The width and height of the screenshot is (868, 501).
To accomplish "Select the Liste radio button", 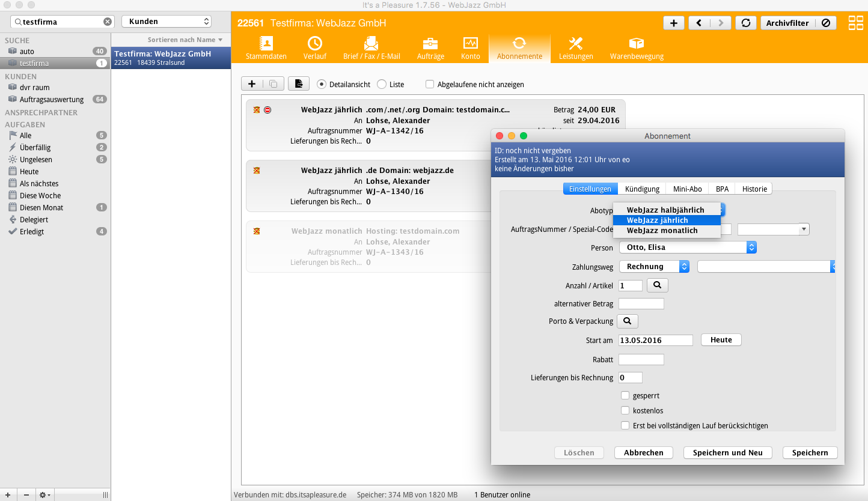I will (382, 84).
